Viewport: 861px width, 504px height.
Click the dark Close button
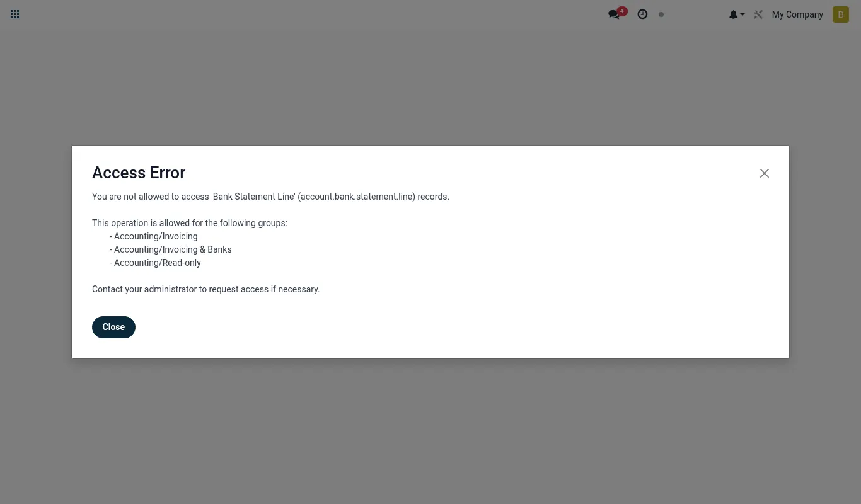[x=113, y=327]
